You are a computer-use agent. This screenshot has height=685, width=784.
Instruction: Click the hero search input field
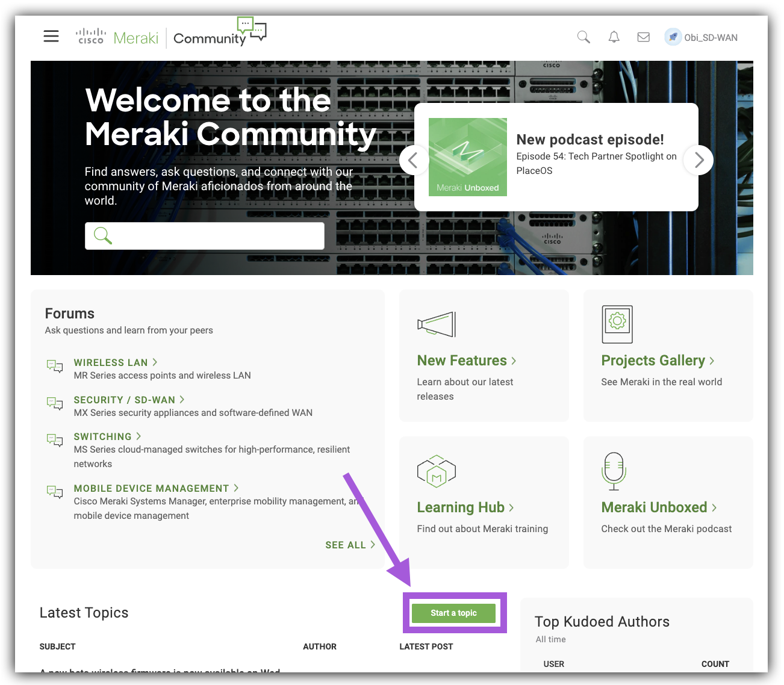[x=205, y=235]
